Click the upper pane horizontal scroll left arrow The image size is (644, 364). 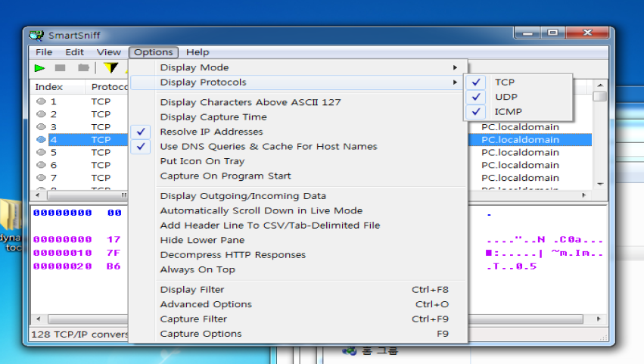(x=38, y=195)
